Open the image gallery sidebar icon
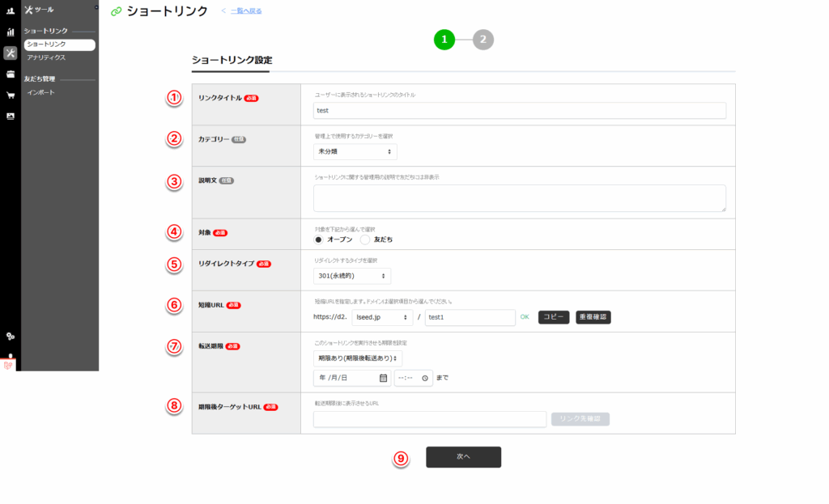The height and width of the screenshot is (504, 829). (x=11, y=116)
